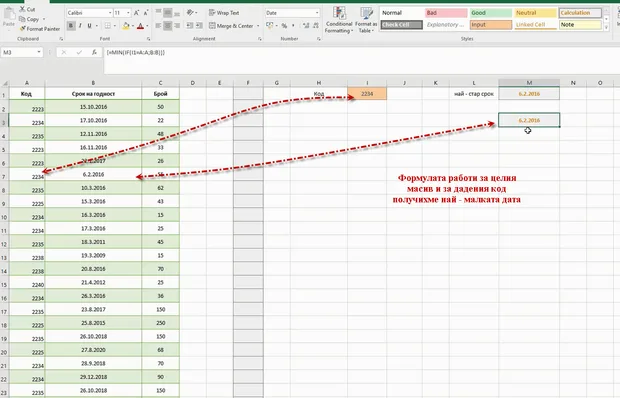Toggle Bold formatting
620x398 pixels.
coord(71,26)
